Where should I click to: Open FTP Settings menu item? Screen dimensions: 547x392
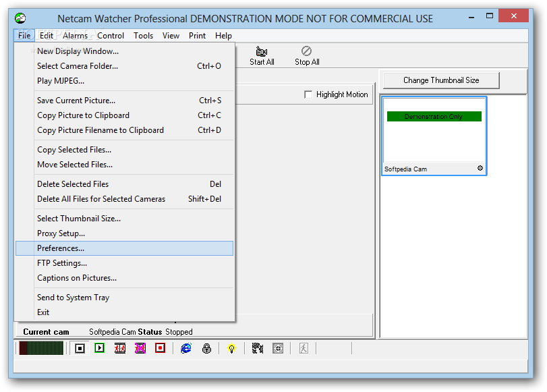click(125, 263)
